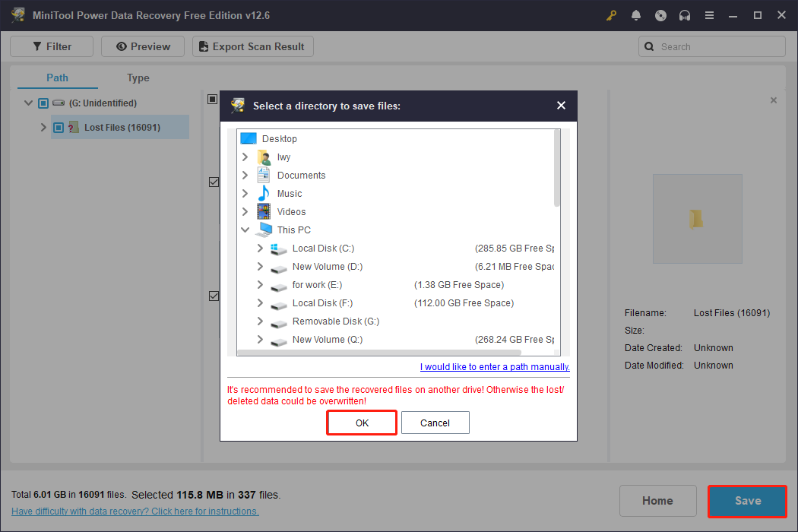Switch to the Type tab
This screenshot has height=532, width=798.
click(x=138, y=78)
